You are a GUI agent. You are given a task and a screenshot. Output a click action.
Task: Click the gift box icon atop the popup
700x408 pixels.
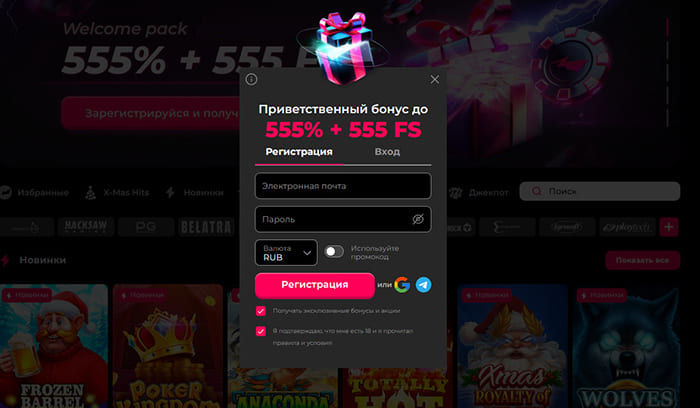[x=344, y=48]
